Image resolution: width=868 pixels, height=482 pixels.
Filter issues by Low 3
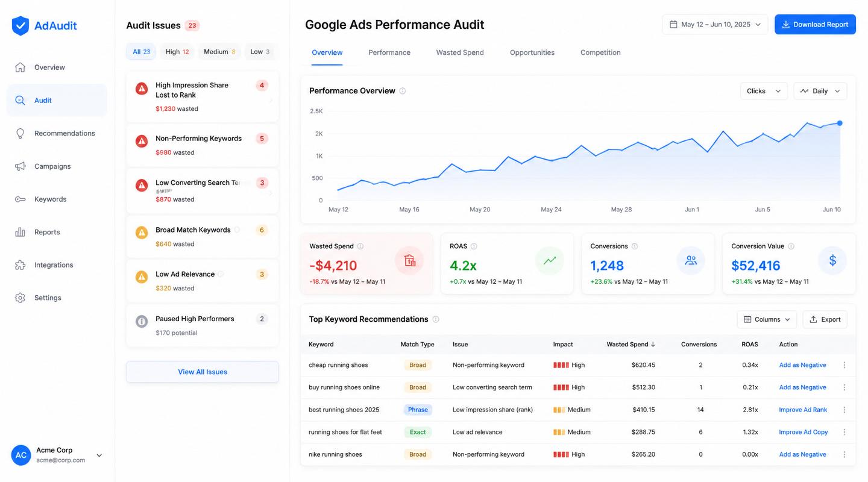[x=260, y=52]
